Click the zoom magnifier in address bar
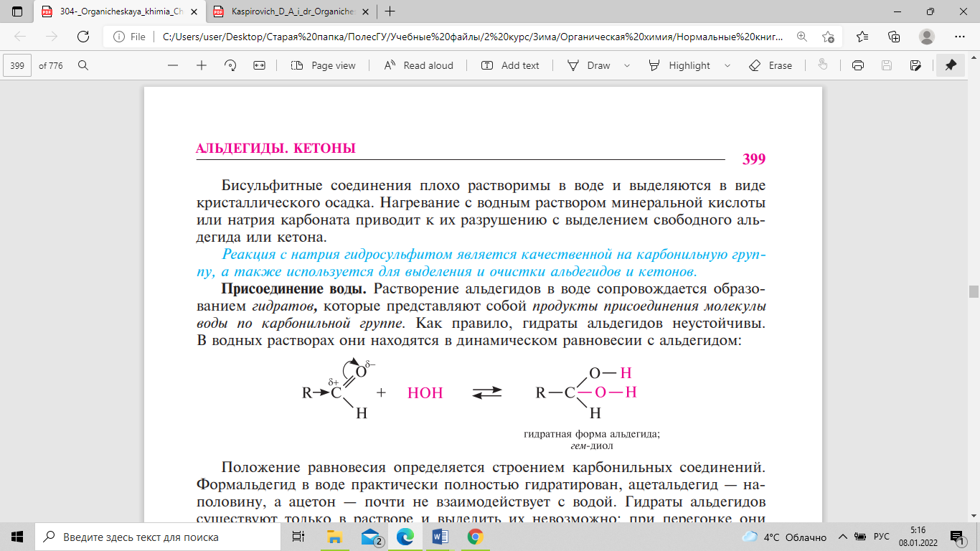This screenshot has height=551, width=980. click(x=801, y=37)
